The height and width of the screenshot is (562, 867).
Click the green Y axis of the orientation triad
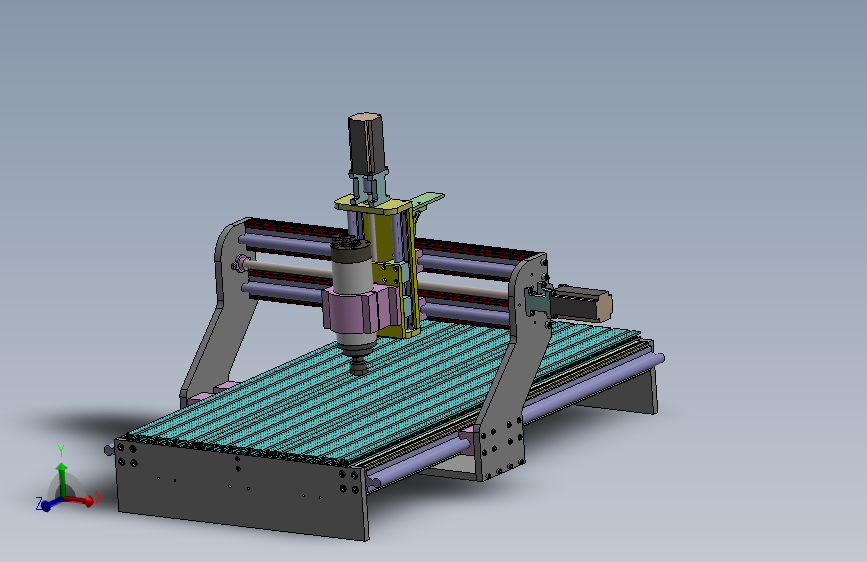tap(61, 479)
